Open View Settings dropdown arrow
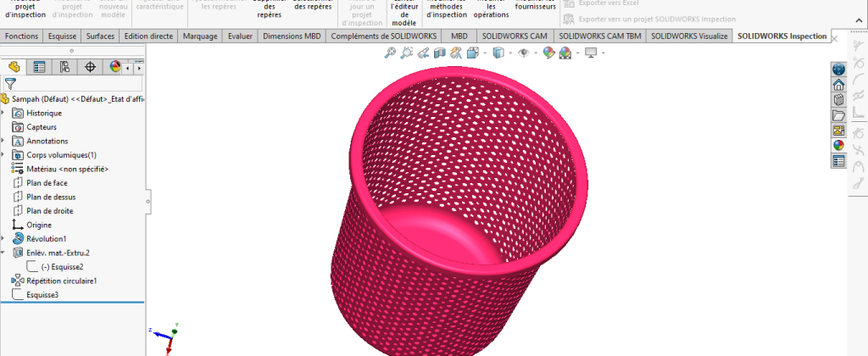This screenshot has height=356, width=868. pos(603,53)
